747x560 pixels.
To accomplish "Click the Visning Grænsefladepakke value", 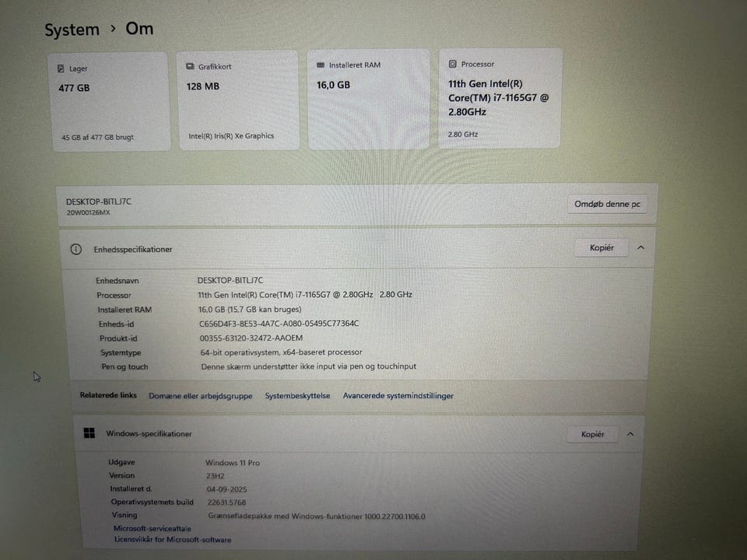I will (317, 516).
